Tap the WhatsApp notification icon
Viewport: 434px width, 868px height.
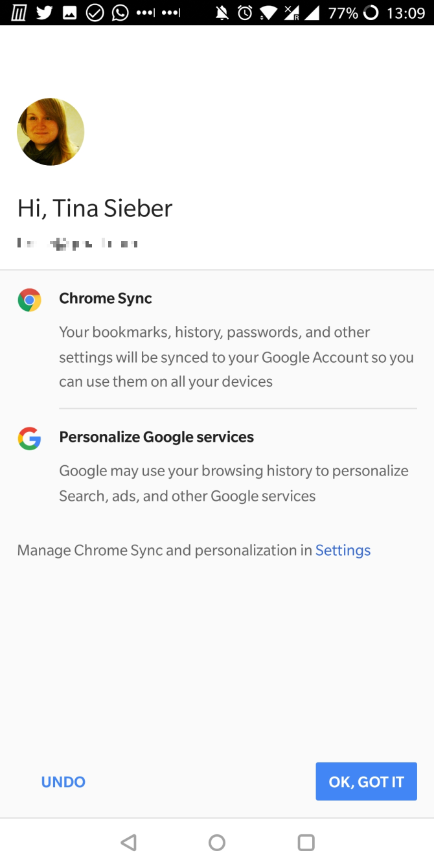pos(120,13)
